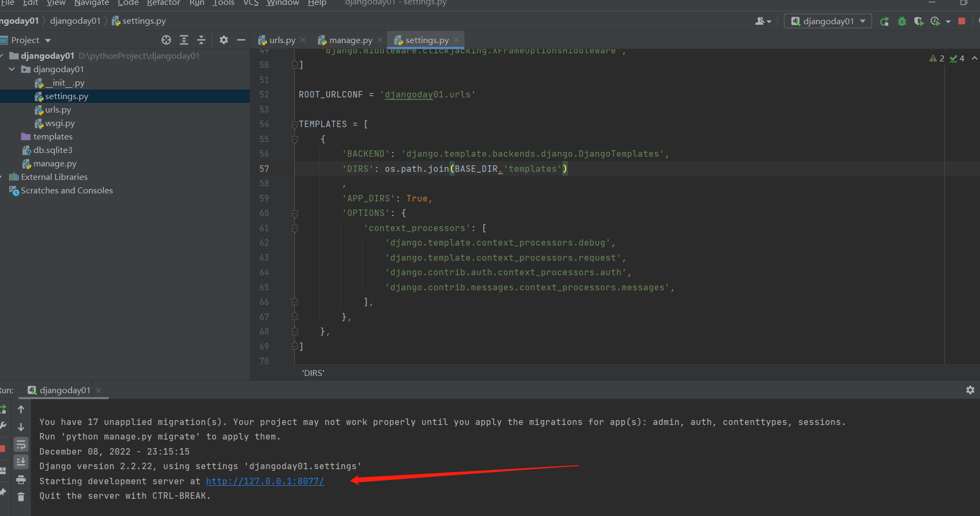Close the settings.py editor tab
Screen dimensions: 980x516
click(456, 40)
